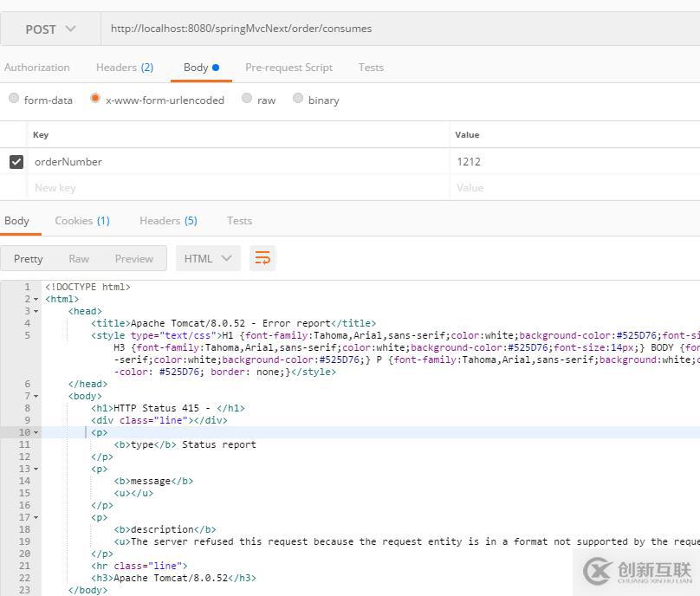
Task: Open the request Tests tab
Action: point(371,68)
